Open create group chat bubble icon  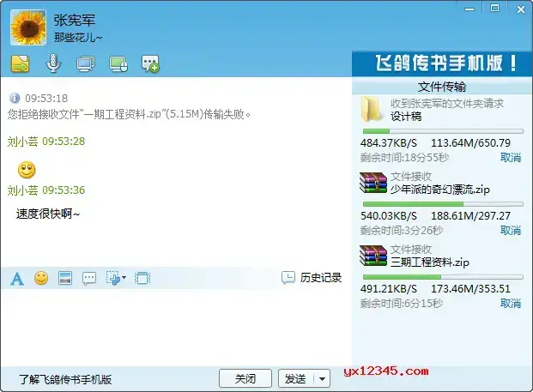150,63
